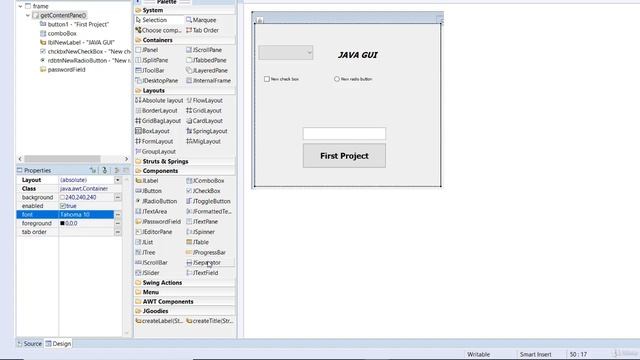Select JTable palette component
This screenshot has height=360, width=640.
[198, 242]
